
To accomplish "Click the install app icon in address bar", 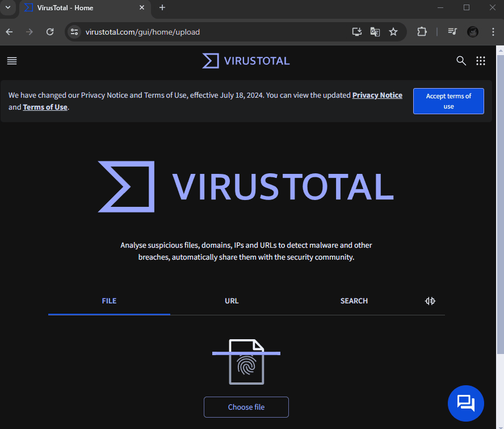I will pos(356,32).
